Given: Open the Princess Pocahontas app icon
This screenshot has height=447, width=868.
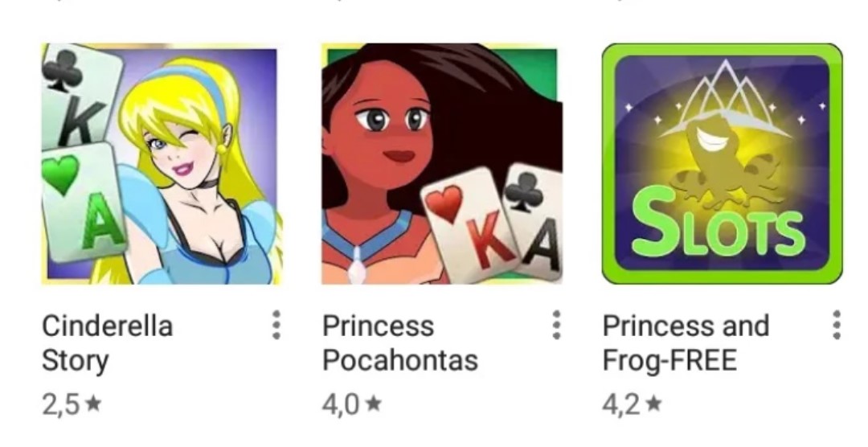Looking at the screenshot, I should [442, 164].
